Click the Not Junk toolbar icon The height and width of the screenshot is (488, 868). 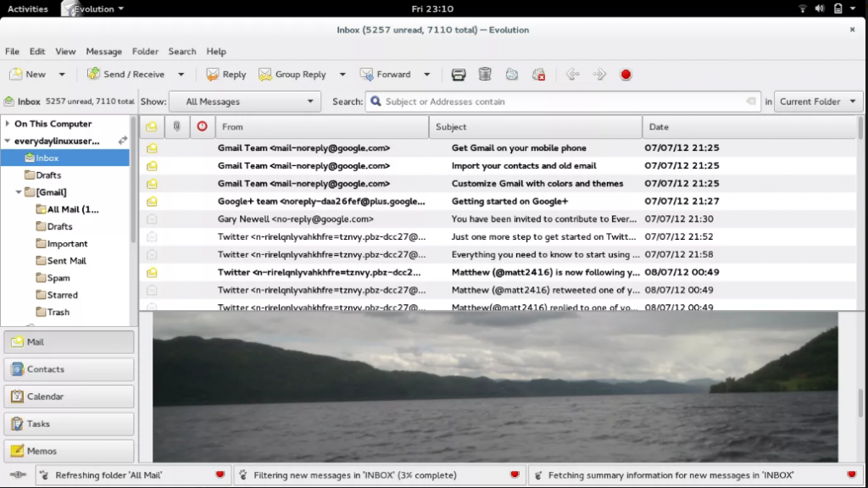[x=538, y=75]
